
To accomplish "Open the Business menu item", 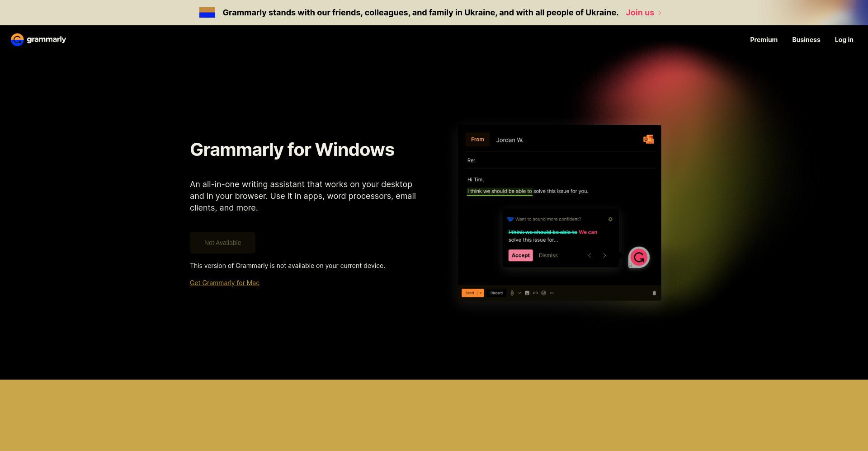I will click(x=806, y=40).
